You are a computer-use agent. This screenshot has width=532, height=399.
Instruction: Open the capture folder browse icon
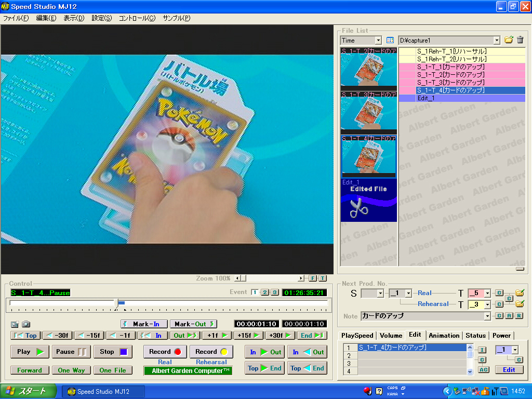pos(508,40)
